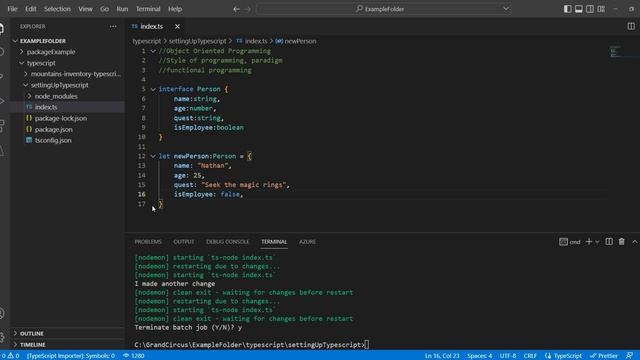This screenshot has height=360, width=640.
Task: Open the File menu
Action: (x=12, y=9)
